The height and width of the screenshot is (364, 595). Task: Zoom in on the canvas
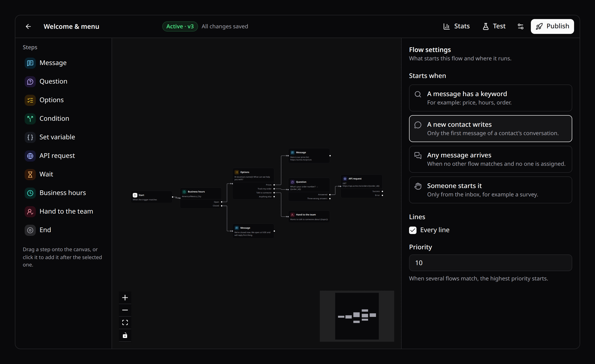125,298
